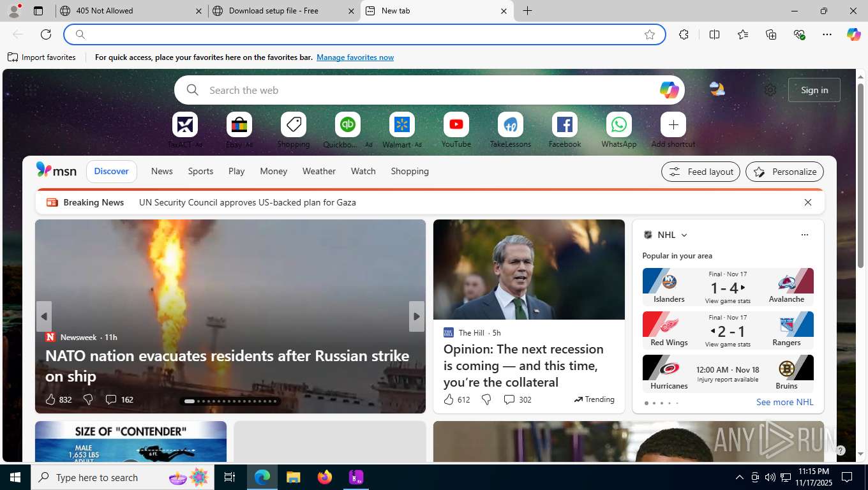Dismiss the Breaking News banner
The image size is (868, 490).
807,202
